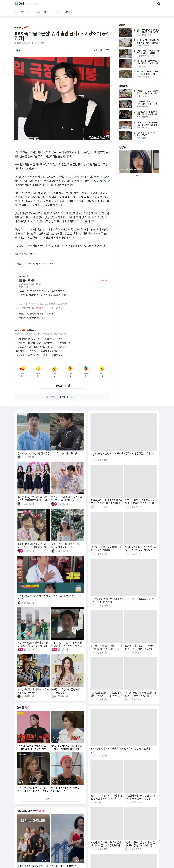Expand 생생화보 with its arrow
Image resolution: width=174 pixels, height=868 pixels.
(159, 147)
